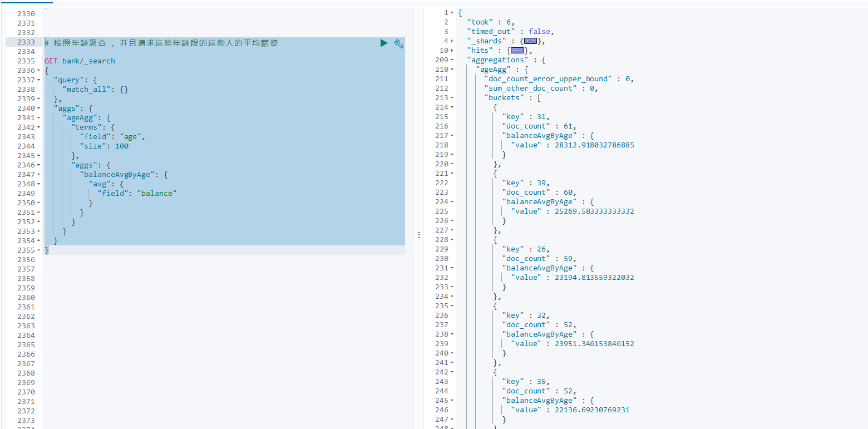Click the Chinese comment on line 2333
Image resolution: width=868 pixels, height=429 pixels.
pyautogui.click(x=161, y=43)
